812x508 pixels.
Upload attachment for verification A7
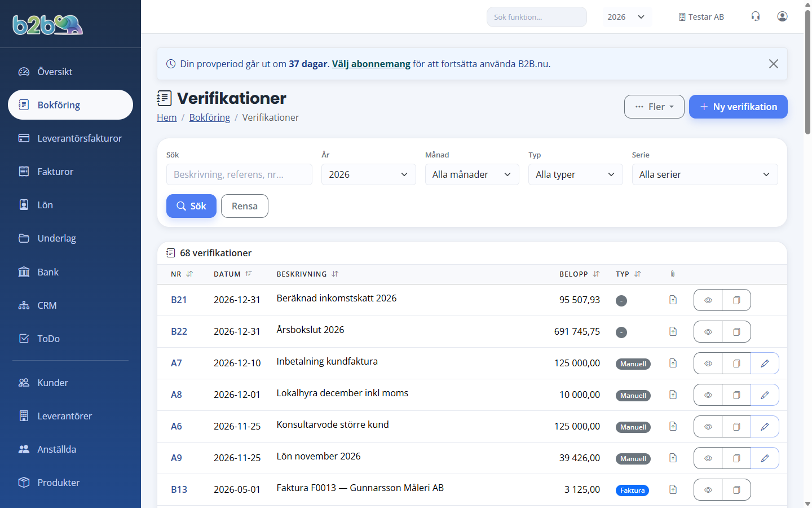tap(673, 363)
